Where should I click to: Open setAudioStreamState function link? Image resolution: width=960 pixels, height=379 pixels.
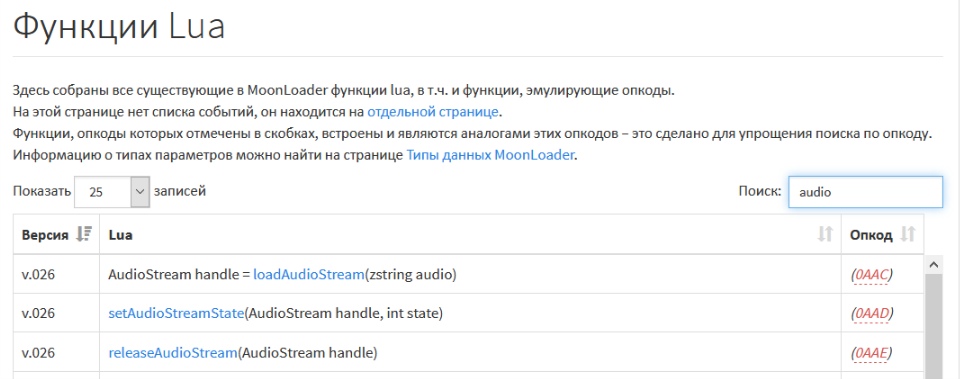pos(176,313)
